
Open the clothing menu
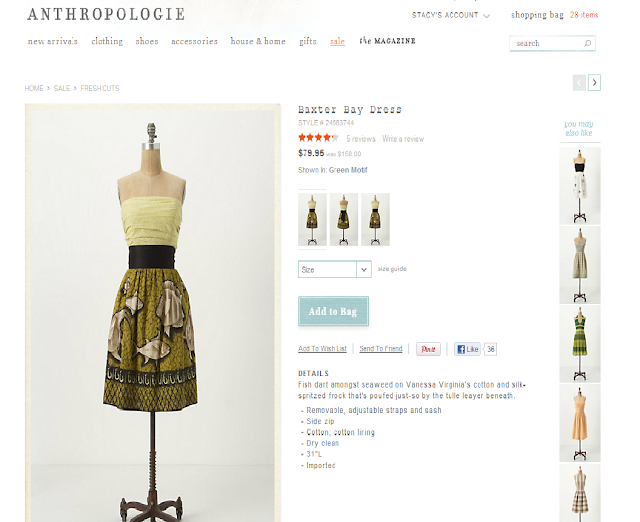coord(107,41)
